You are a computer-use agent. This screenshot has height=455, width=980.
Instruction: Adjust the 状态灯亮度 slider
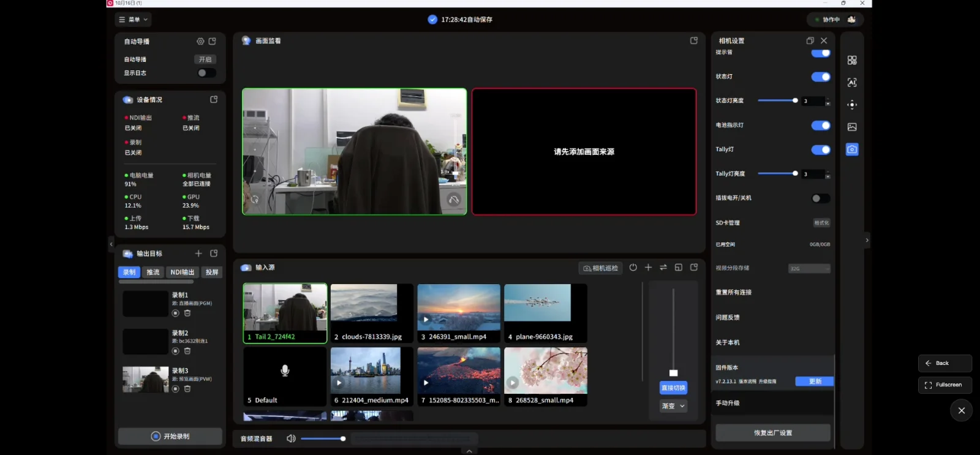click(x=778, y=100)
